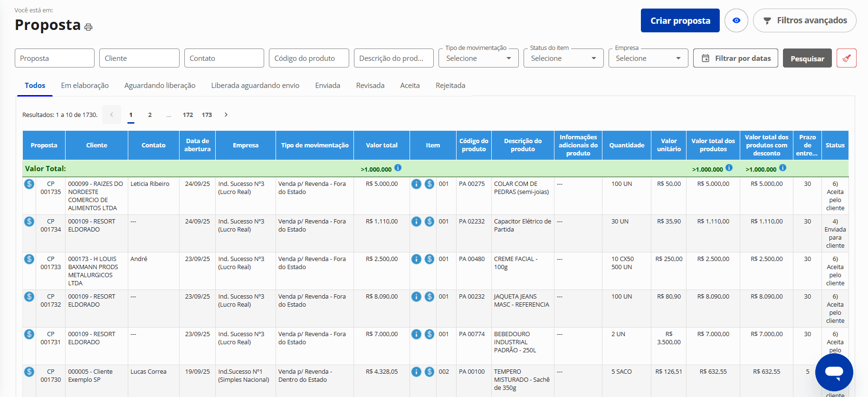Click dollar icon left of proposal CP 001732
The height and width of the screenshot is (397, 868).
pos(29,297)
